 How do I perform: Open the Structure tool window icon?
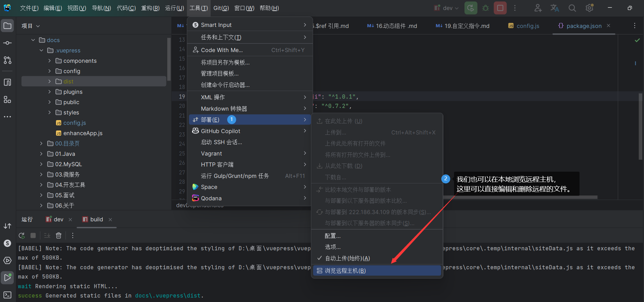tap(8, 100)
